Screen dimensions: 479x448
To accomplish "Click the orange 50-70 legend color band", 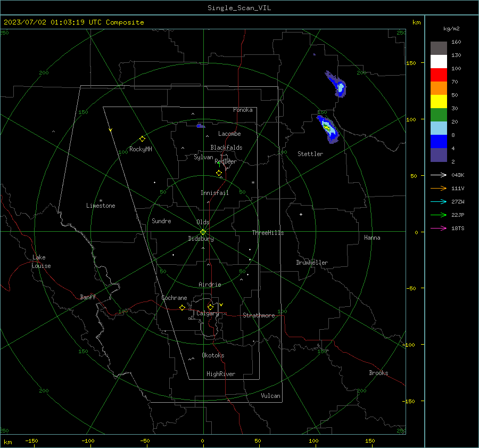I will [439, 88].
